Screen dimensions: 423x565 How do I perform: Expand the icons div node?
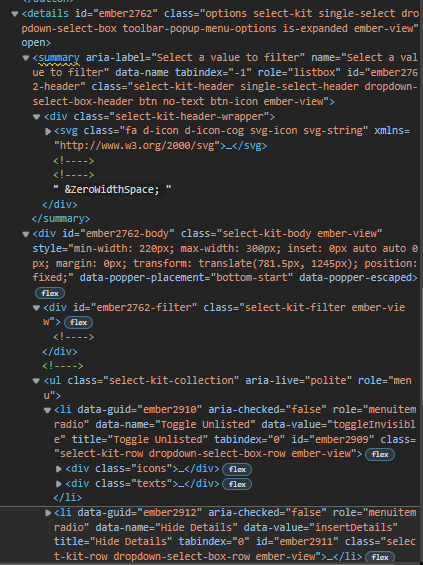pyautogui.click(x=58, y=469)
